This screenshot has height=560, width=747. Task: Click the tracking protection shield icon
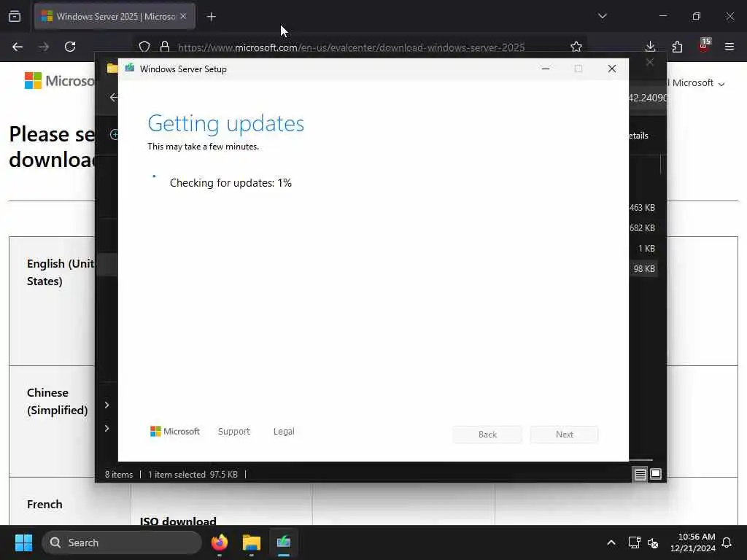(x=144, y=47)
